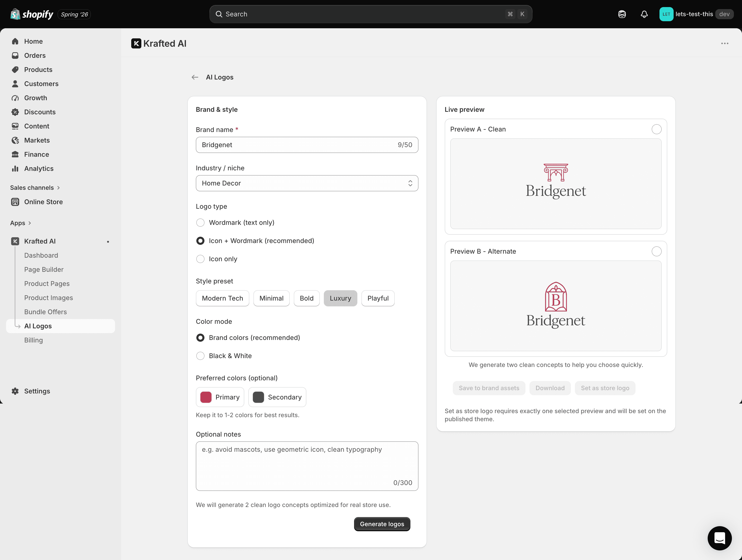Open the Industry / niche dropdown
Viewport: 742px width, 560px height.
pyautogui.click(x=307, y=183)
